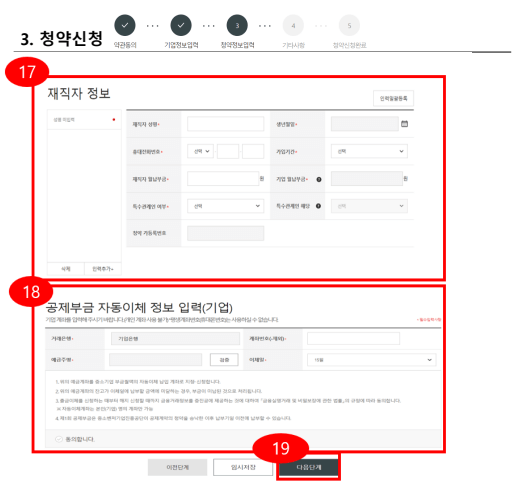Click the middle mobile phone number field
This screenshot has width=528, height=483.
pyautogui.click(x=228, y=151)
